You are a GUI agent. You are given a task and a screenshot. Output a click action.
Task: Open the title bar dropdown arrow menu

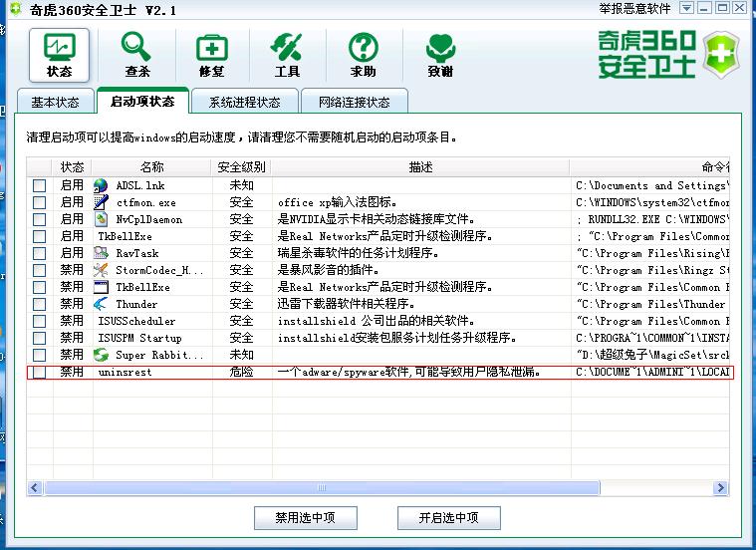687,8
